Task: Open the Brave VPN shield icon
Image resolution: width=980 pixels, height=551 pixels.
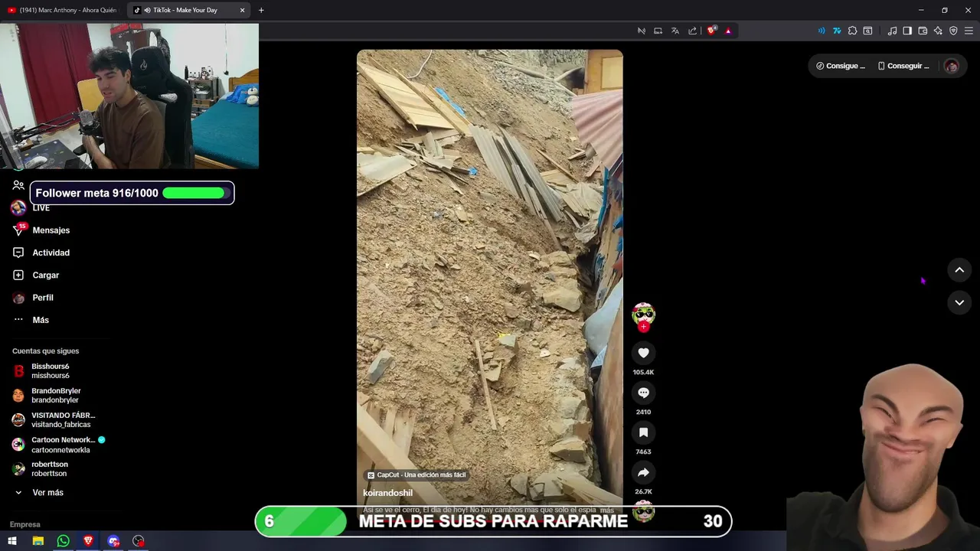Action: coord(953,31)
